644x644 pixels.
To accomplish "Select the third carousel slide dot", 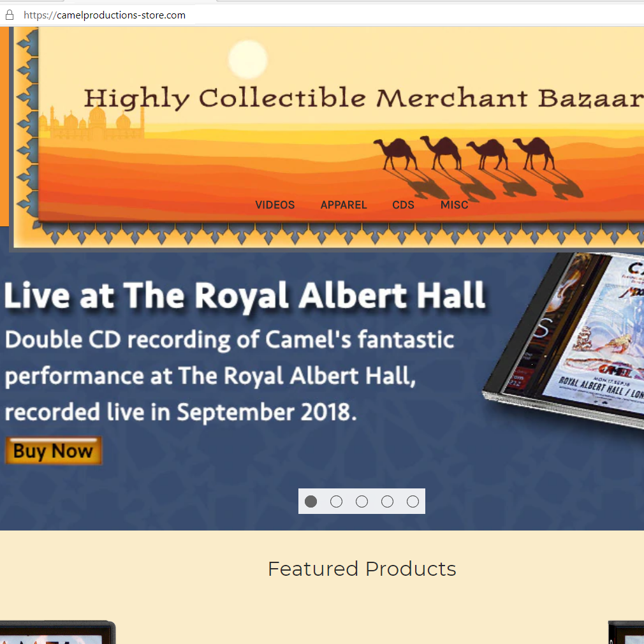I will point(362,501).
